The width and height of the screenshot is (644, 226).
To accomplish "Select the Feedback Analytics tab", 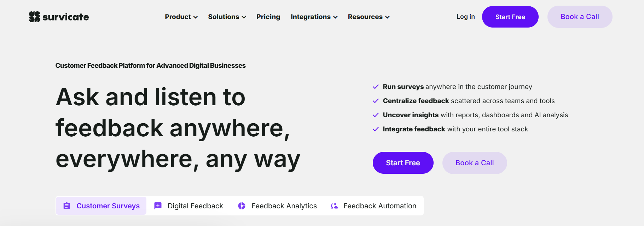I will [x=278, y=206].
